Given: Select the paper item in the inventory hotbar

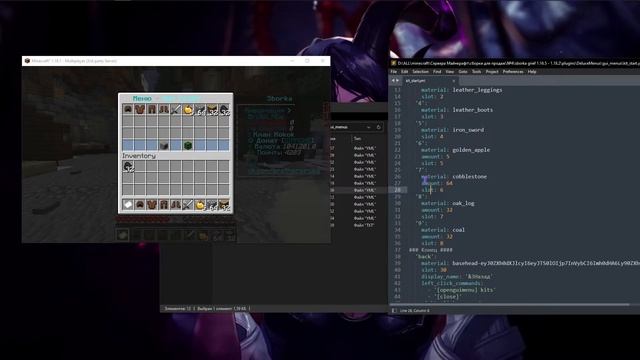Looking at the screenshot, I should coord(128,204).
